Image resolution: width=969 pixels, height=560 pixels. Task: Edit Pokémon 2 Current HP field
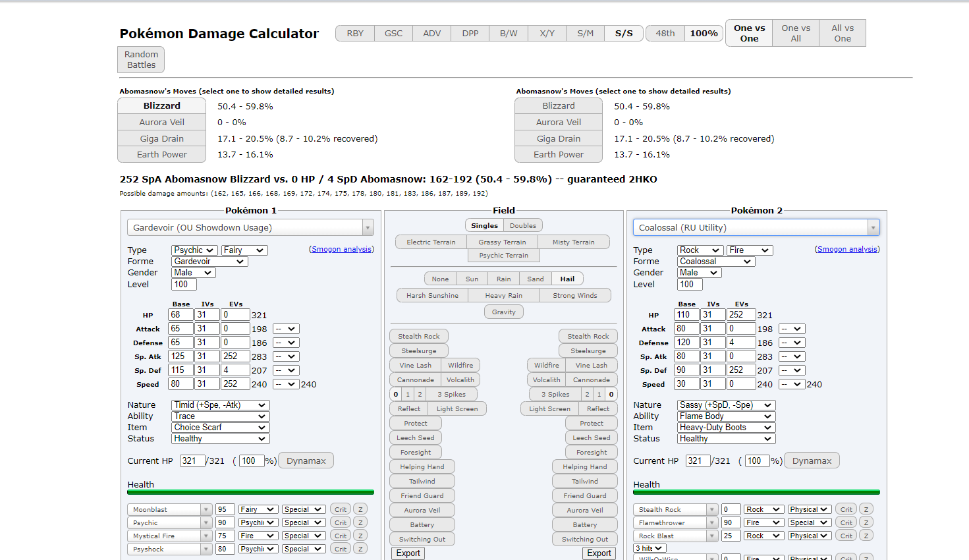pyautogui.click(x=698, y=461)
